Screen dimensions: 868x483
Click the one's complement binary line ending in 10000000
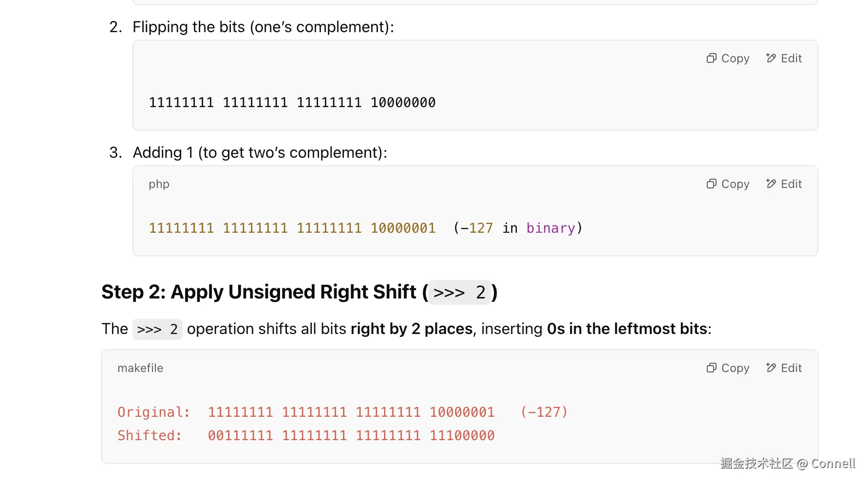click(292, 103)
